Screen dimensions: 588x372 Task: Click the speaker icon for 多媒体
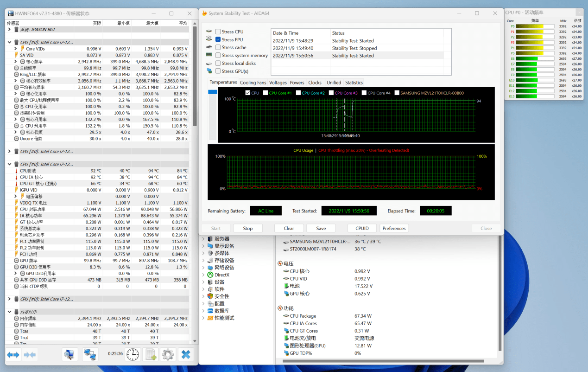pyautogui.click(x=210, y=253)
